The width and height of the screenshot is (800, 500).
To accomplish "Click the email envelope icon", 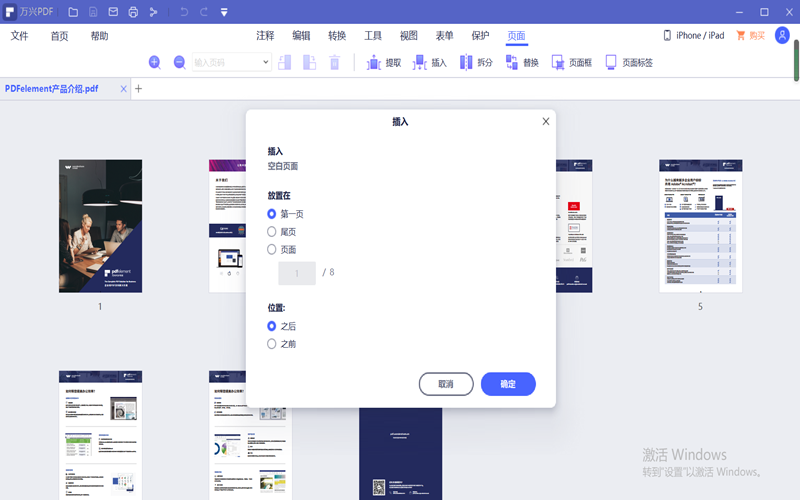I will tap(113, 12).
